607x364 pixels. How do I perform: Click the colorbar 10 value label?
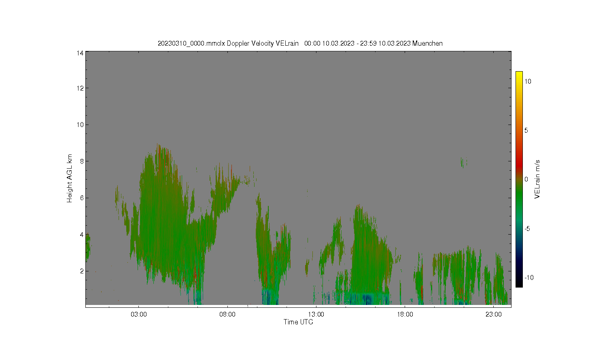tap(528, 81)
